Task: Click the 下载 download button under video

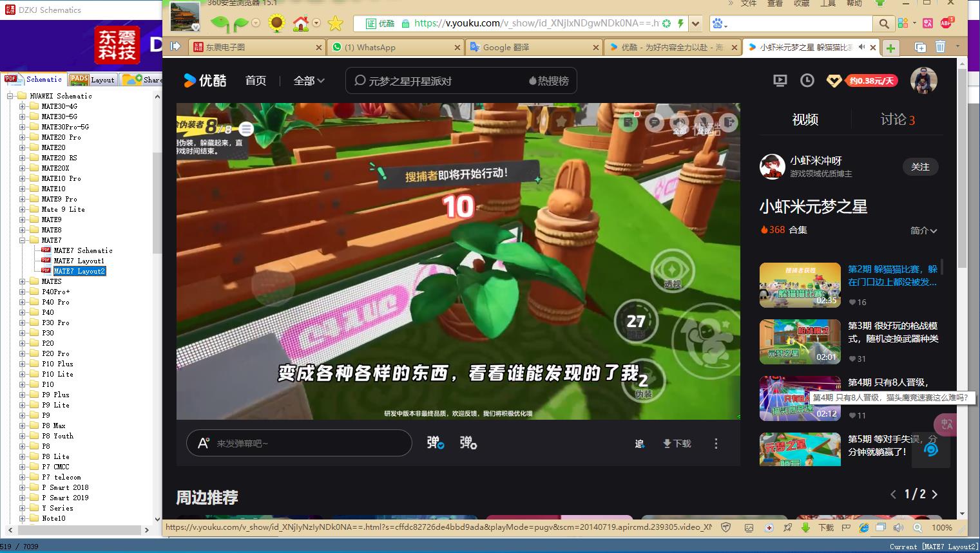Action: (x=677, y=444)
